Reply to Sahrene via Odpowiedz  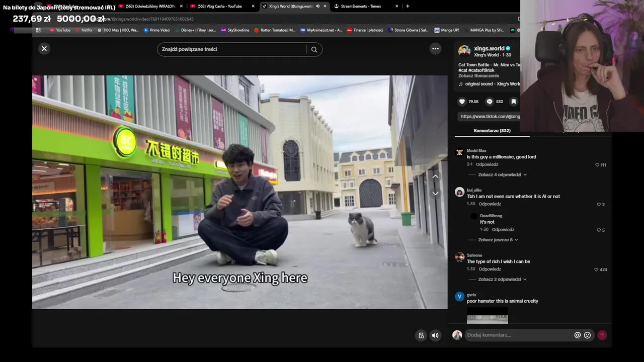click(490, 269)
